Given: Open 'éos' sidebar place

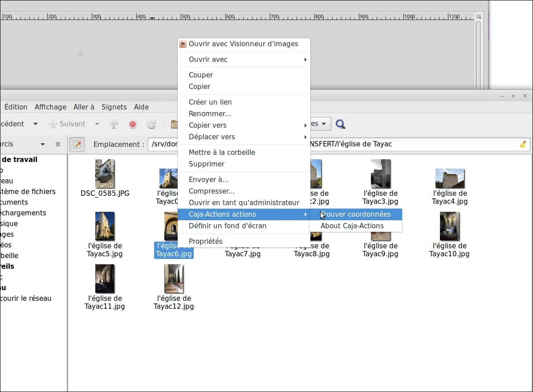Looking at the screenshot, I should (6, 245).
